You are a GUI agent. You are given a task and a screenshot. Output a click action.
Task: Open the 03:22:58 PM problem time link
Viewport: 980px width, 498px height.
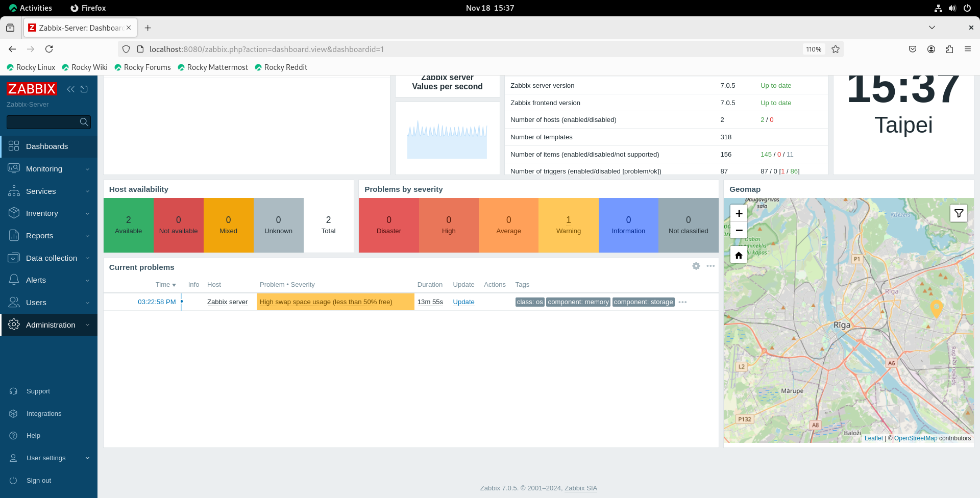157,302
